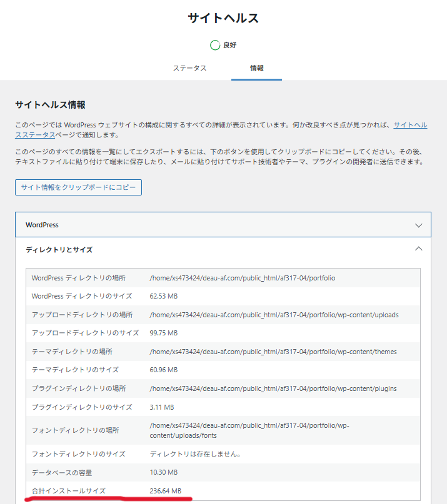This screenshot has height=504, width=447.
Task: Click the WordPress directory location path
Action: [242, 278]
